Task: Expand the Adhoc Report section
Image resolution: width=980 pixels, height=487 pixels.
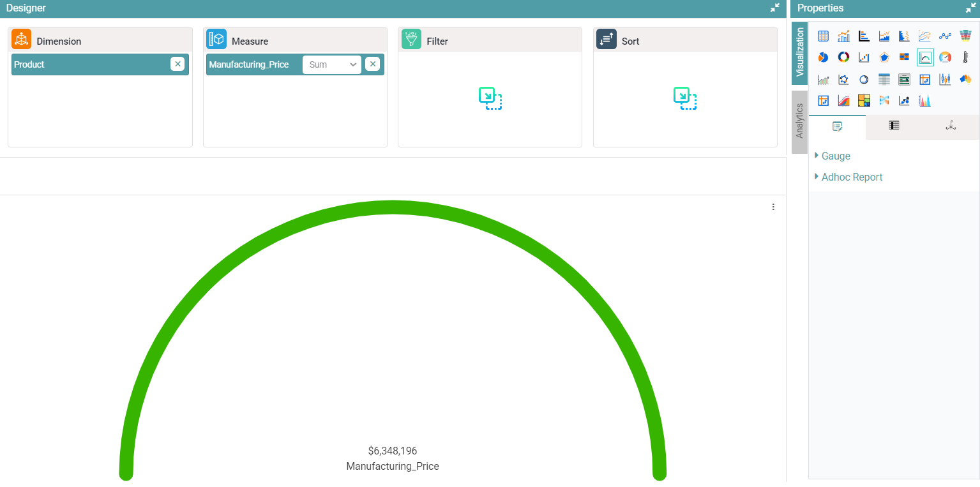Action: click(x=852, y=177)
